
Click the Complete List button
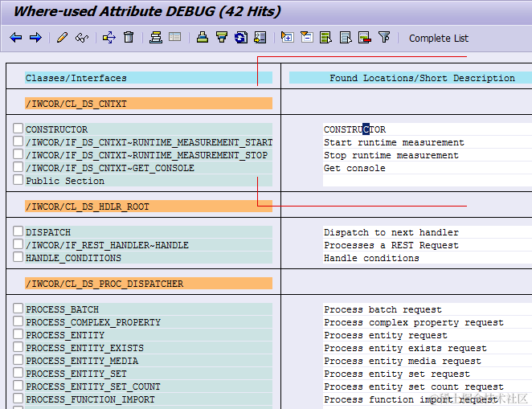pyautogui.click(x=438, y=38)
